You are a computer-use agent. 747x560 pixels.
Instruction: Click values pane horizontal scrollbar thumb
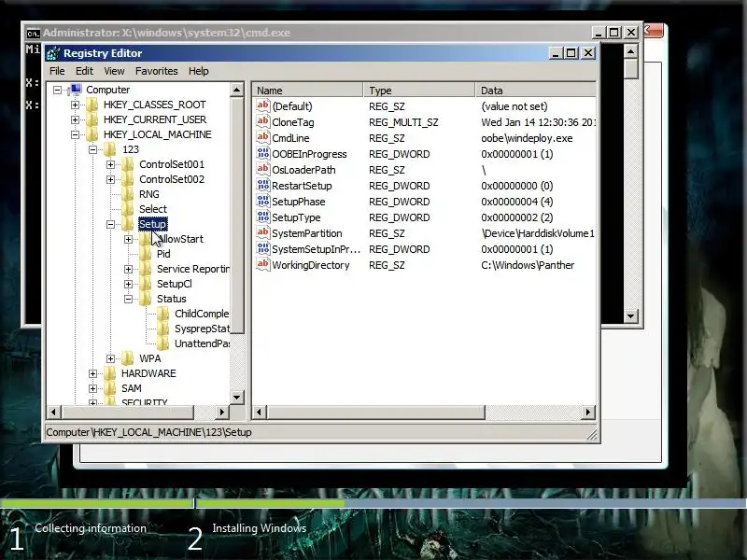376,412
